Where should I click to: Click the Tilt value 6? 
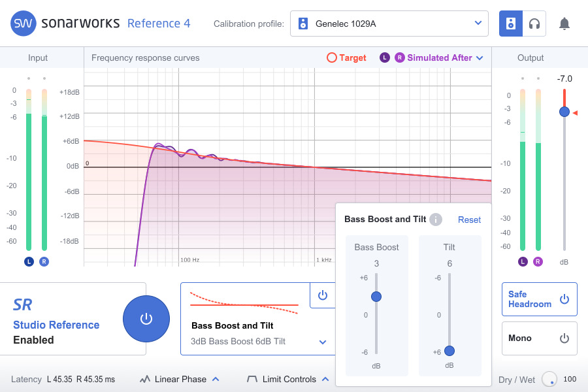click(449, 264)
